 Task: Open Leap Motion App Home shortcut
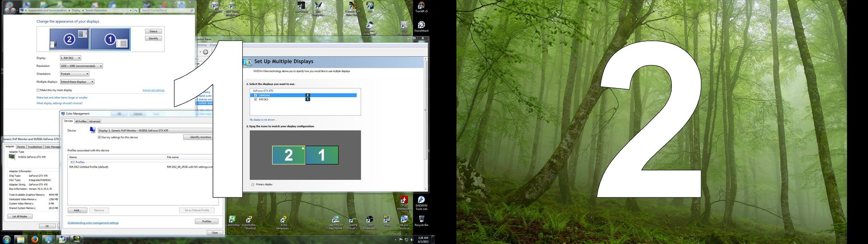[x=335, y=222]
